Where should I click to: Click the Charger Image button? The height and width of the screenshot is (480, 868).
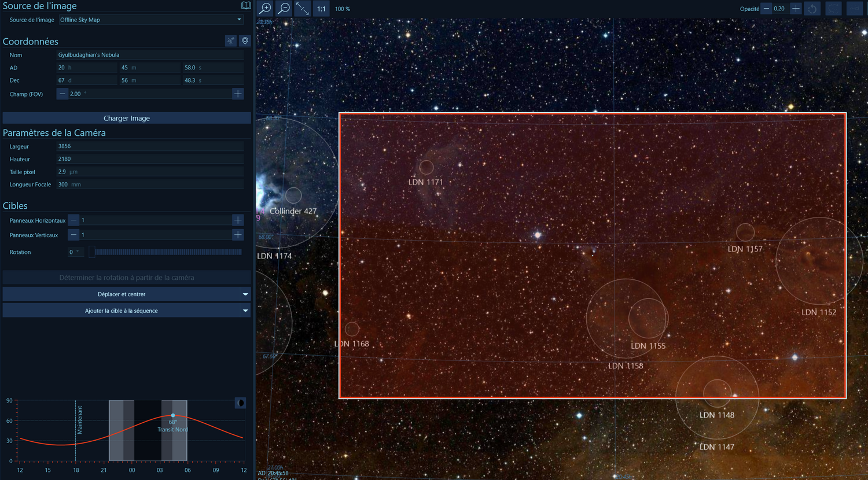click(x=127, y=118)
